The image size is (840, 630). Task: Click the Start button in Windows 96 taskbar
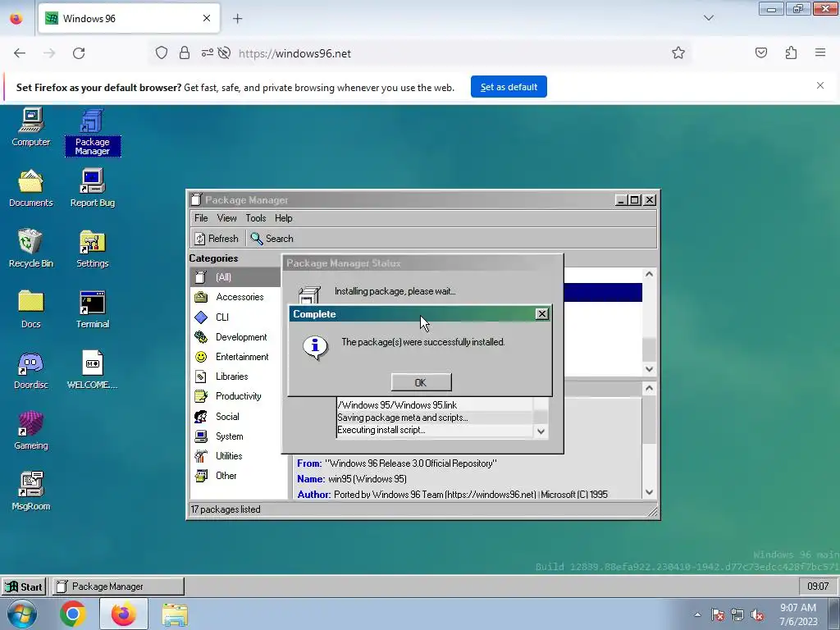click(x=24, y=587)
